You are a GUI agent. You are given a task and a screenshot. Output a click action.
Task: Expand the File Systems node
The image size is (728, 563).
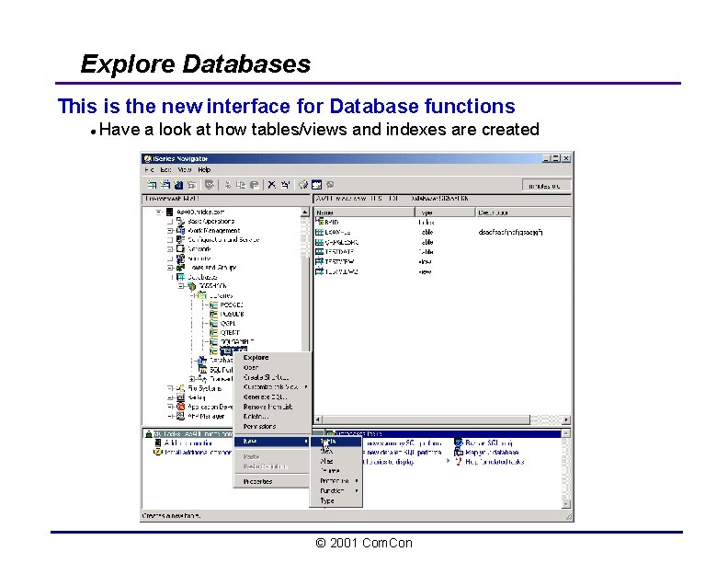coord(170,388)
